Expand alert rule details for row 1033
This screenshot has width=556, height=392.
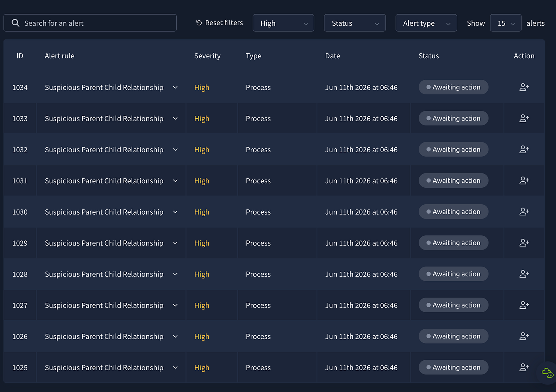tap(175, 119)
